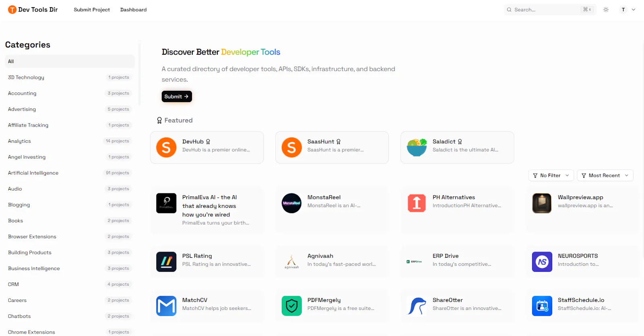
Task: Open Building Products category
Action: tap(70, 252)
